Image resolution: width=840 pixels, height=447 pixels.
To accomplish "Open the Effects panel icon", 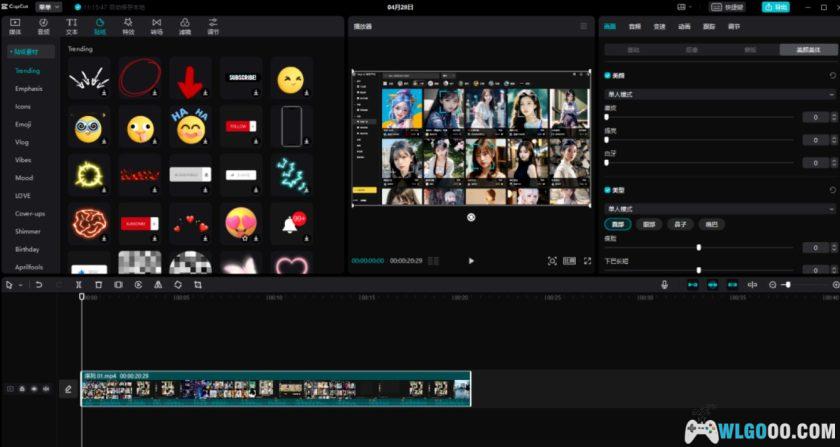I will [128, 26].
